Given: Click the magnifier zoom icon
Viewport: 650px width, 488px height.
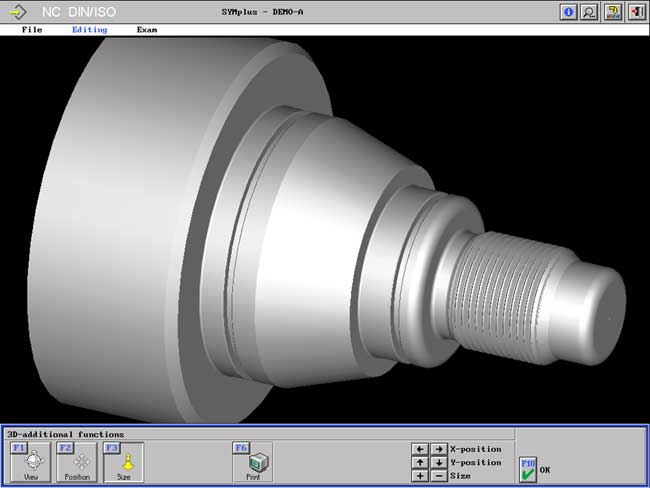Looking at the screenshot, I should 590,12.
